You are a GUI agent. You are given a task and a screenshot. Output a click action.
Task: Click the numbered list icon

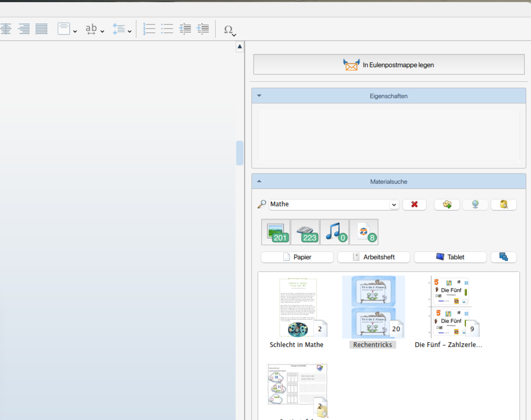click(x=149, y=29)
